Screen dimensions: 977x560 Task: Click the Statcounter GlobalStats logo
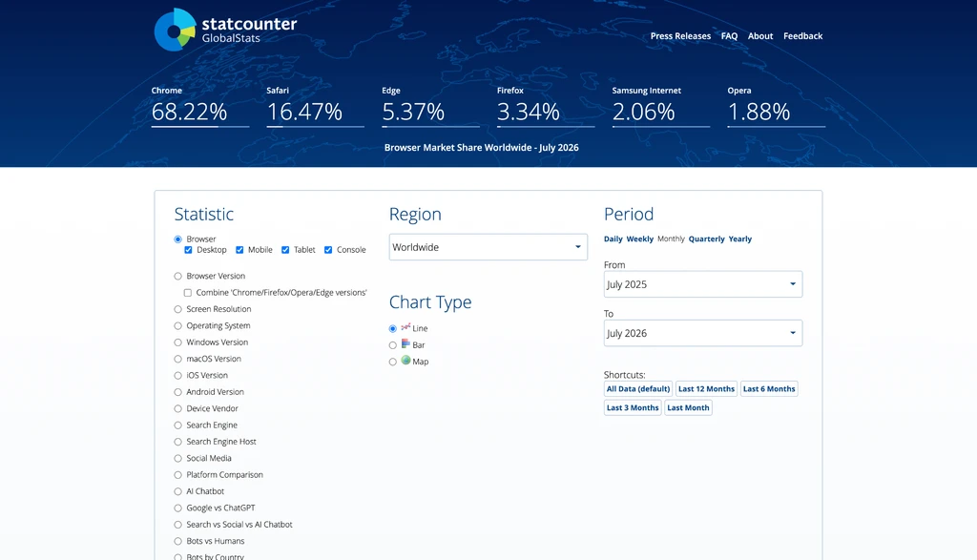pyautogui.click(x=225, y=30)
